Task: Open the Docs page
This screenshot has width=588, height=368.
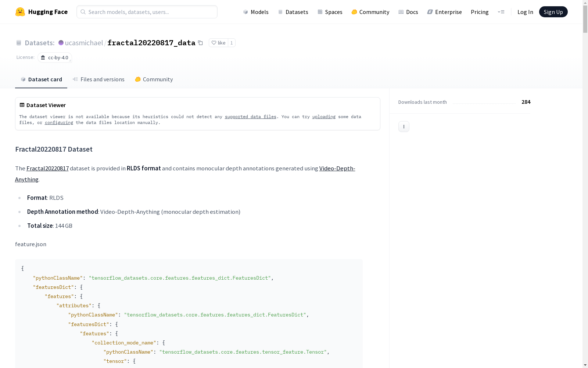Action: pyautogui.click(x=408, y=12)
